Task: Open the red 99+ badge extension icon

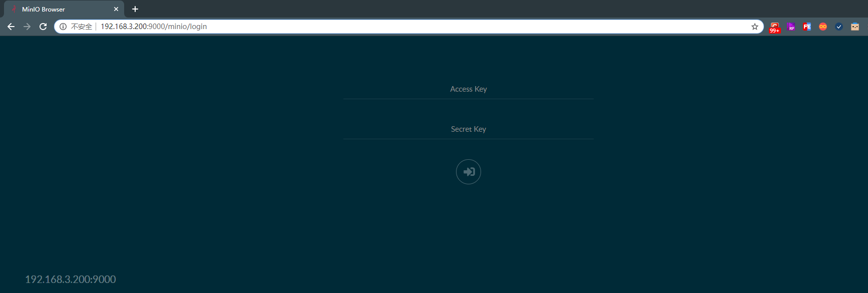Action: coord(774,28)
